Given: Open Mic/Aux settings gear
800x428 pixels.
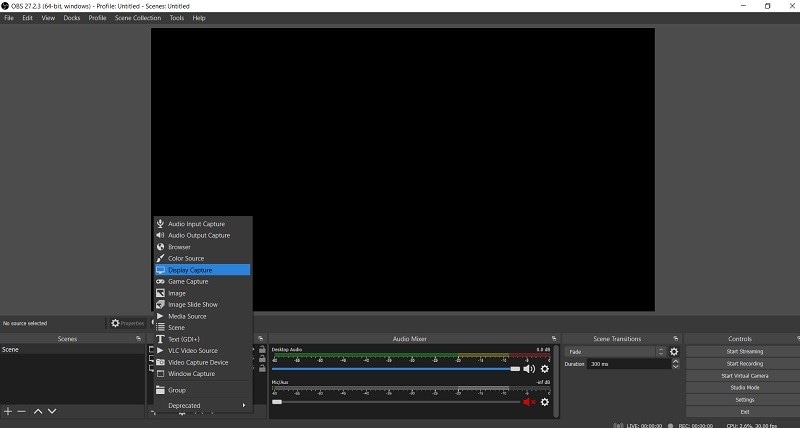Looking at the screenshot, I should (545, 402).
